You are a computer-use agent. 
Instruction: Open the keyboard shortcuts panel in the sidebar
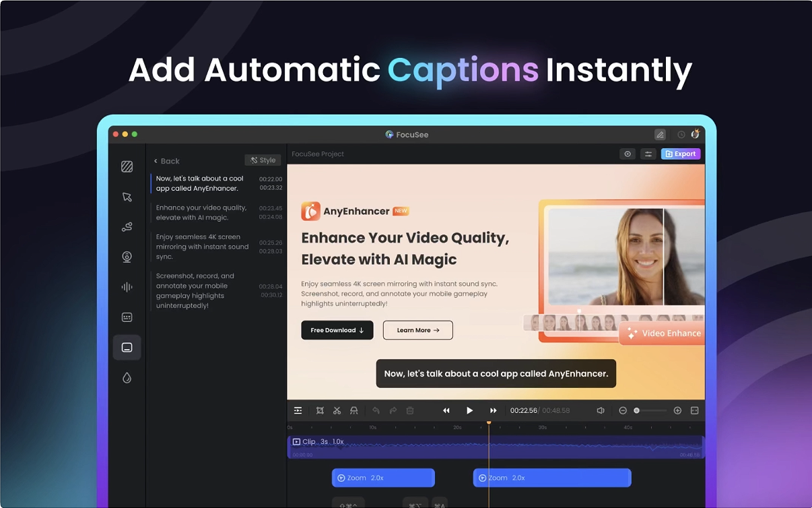click(127, 317)
